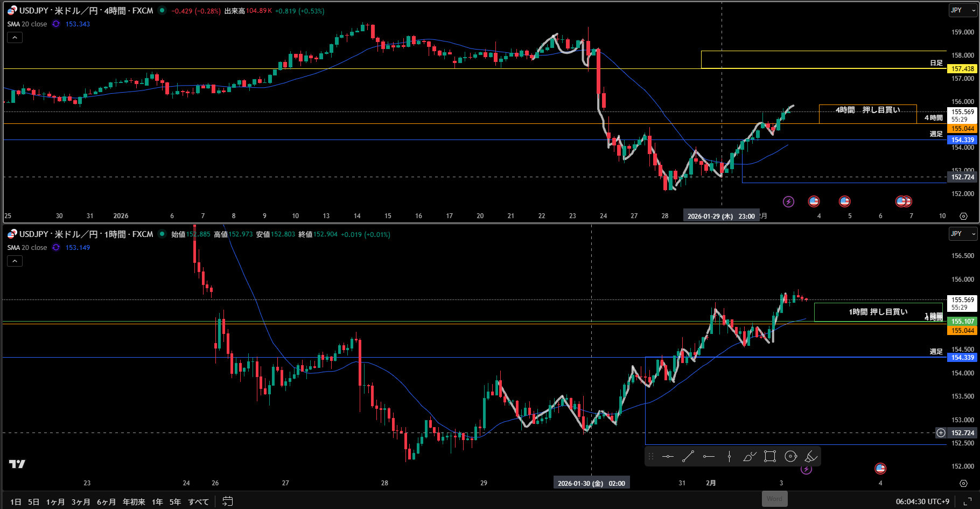Click the すべて range button
The height and width of the screenshot is (509, 980).
point(198,502)
